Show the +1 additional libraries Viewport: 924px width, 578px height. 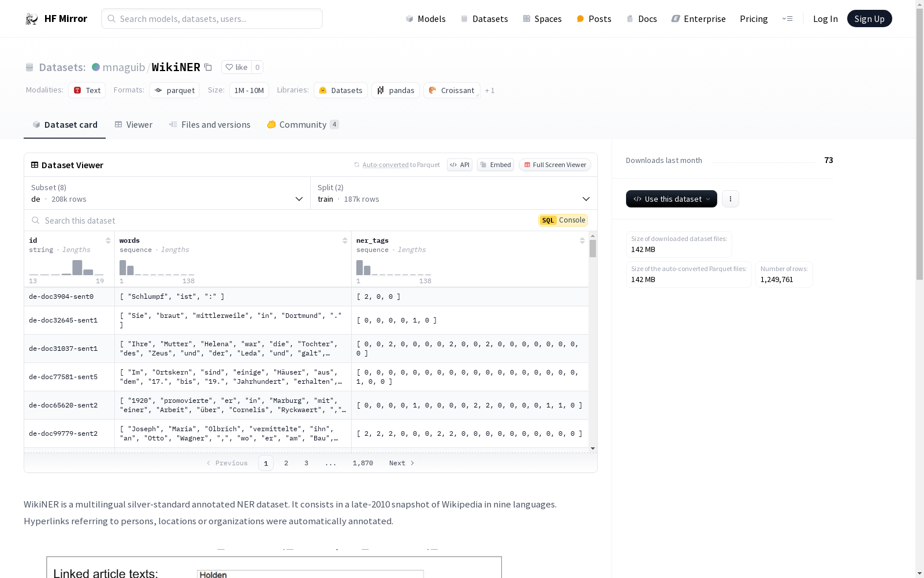coord(490,90)
